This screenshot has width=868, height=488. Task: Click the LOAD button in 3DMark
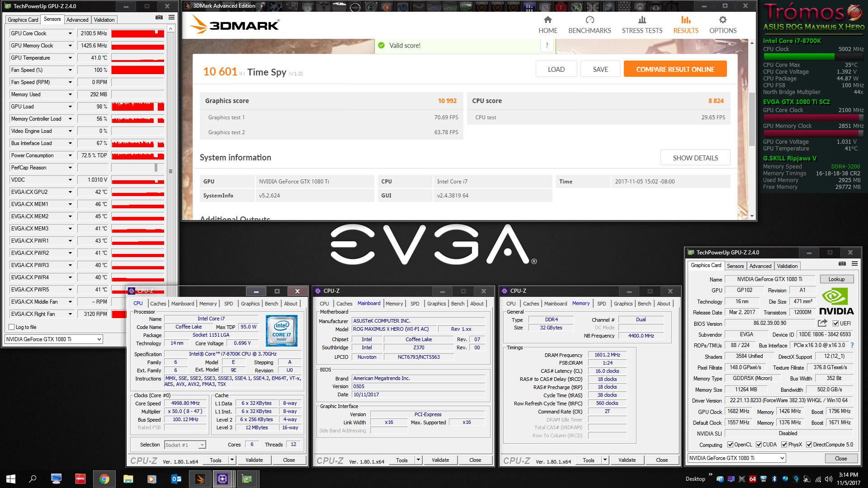pos(556,69)
